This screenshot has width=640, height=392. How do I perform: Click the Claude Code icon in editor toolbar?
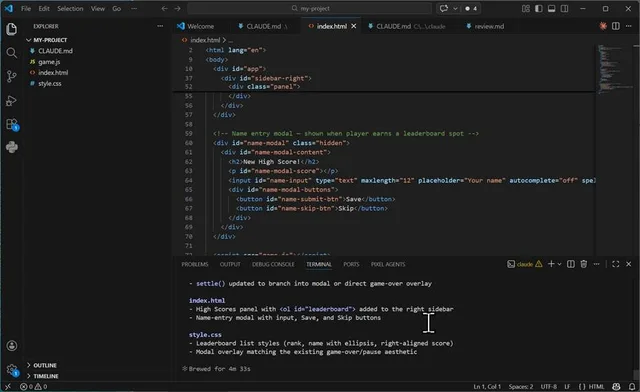point(603,26)
